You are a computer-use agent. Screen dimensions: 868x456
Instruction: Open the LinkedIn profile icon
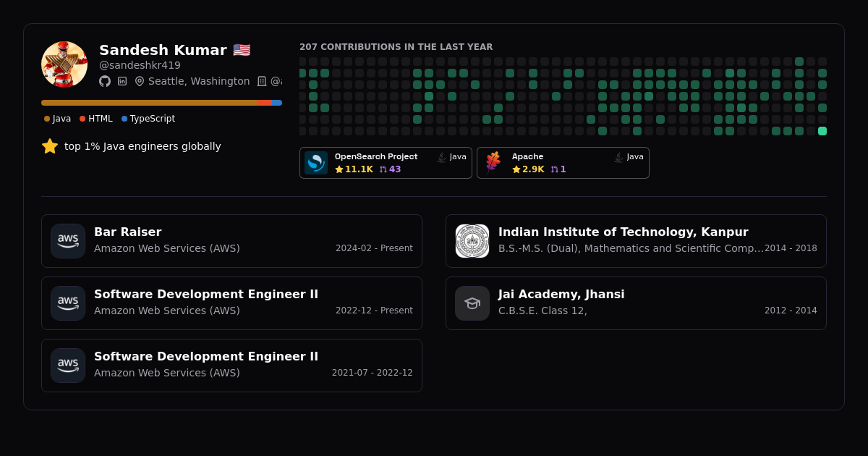click(x=122, y=81)
